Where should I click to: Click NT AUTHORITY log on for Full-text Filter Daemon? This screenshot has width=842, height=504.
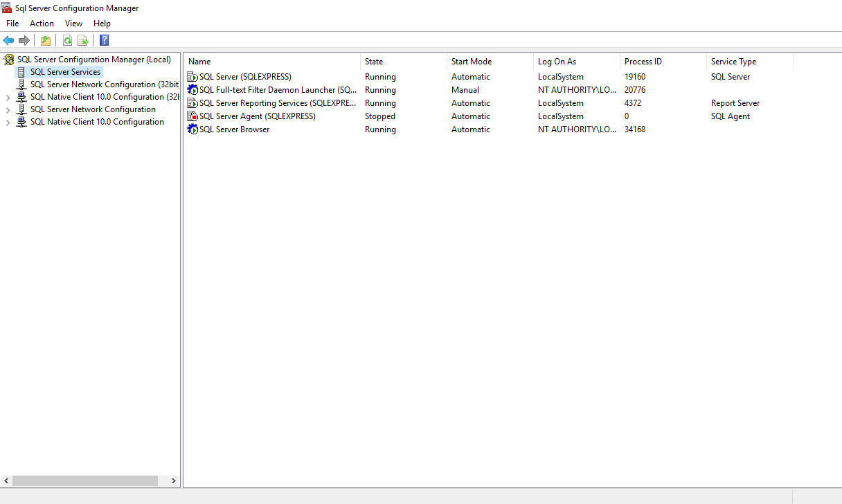(577, 90)
